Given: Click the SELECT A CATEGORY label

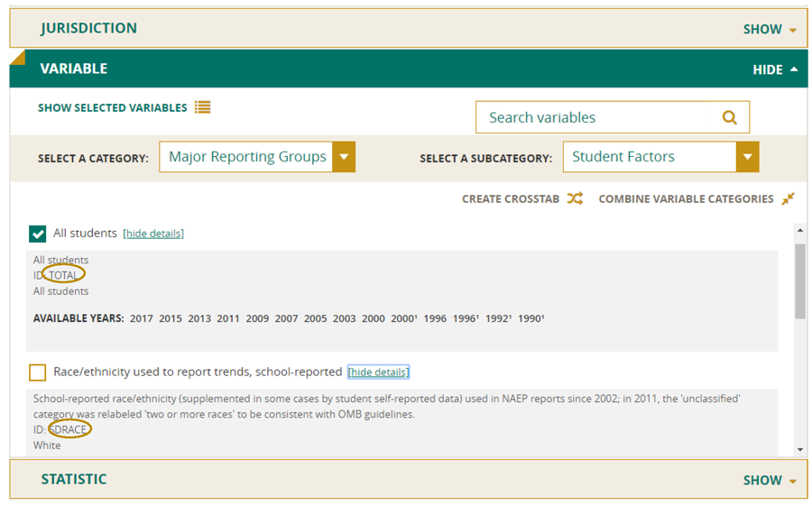Looking at the screenshot, I should pos(93,159).
